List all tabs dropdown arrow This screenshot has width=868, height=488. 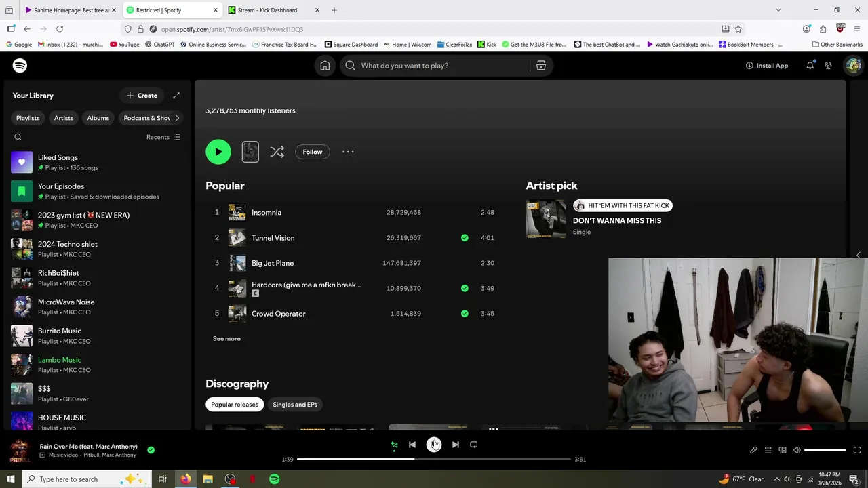(x=778, y=10)
